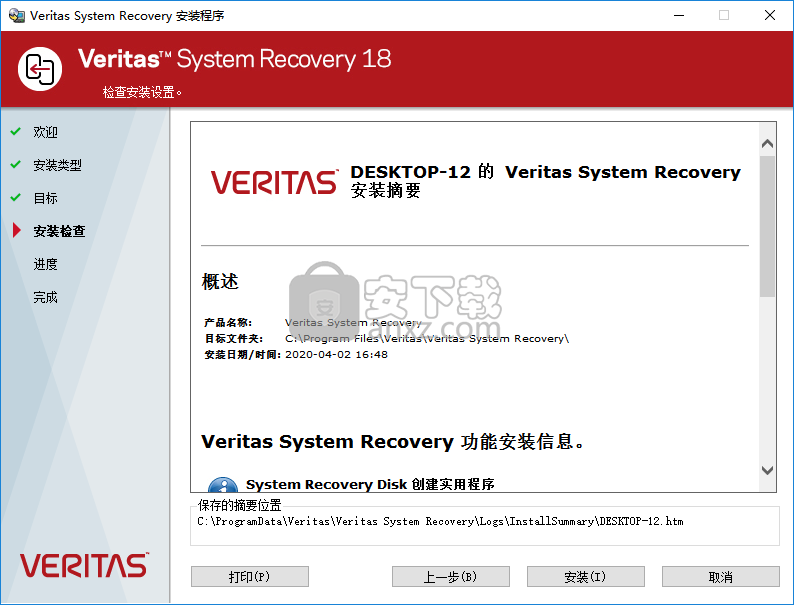
Task: Click the 概述 section heading
Action: click(220, 281)
